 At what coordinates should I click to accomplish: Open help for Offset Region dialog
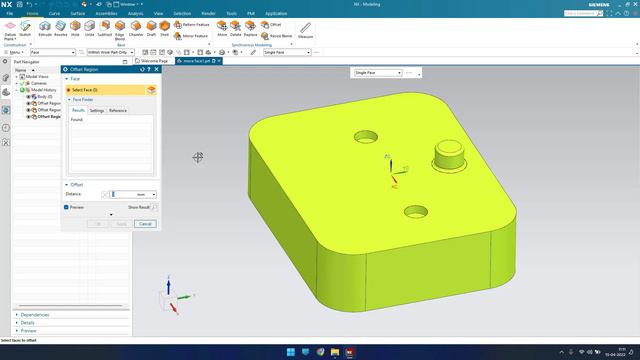[149, 69]
